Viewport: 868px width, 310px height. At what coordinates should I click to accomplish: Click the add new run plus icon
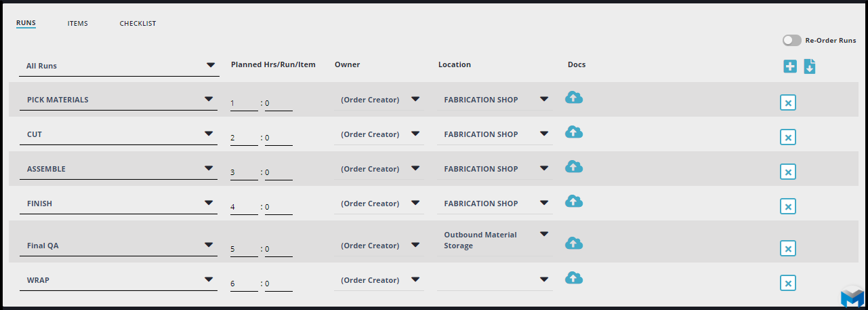click(790, 66)
